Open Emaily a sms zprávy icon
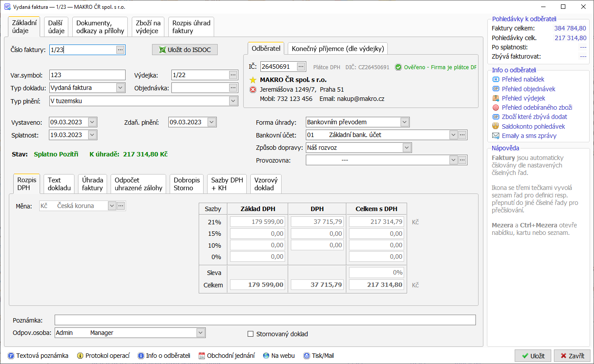 pyautogui.click(x=495, y=136)
